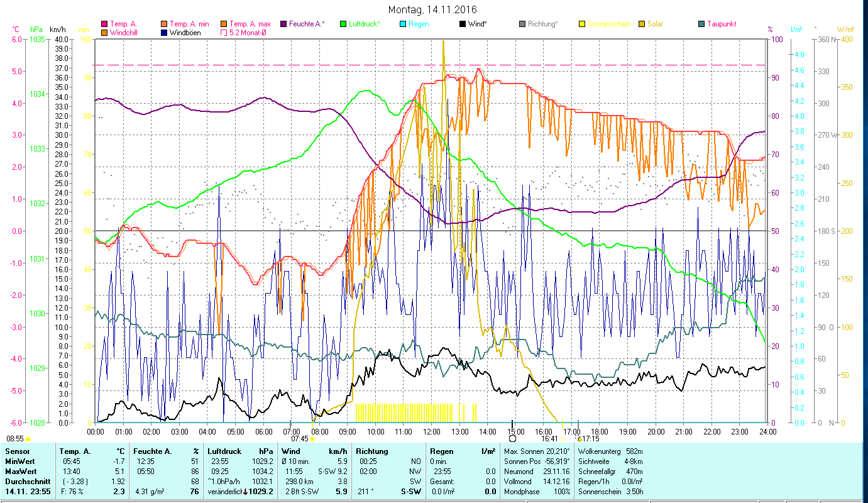This screenshot has height=503, width=868.
Task: Click the '298.0 km' wind run value
Action: 300,482
